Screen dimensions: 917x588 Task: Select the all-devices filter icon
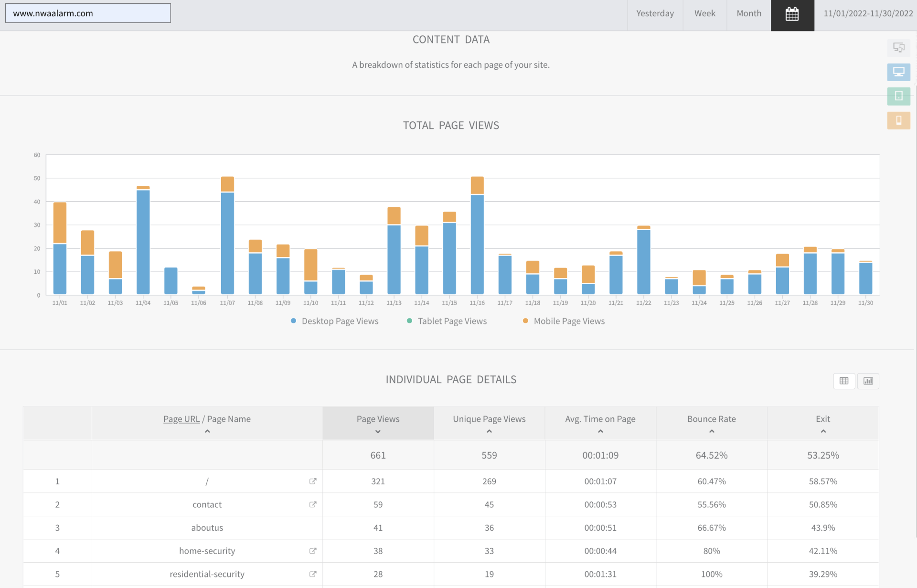[x=898, y=48]
